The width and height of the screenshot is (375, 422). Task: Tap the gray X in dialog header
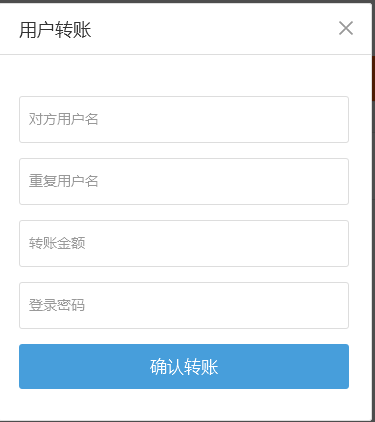[346, 28]
